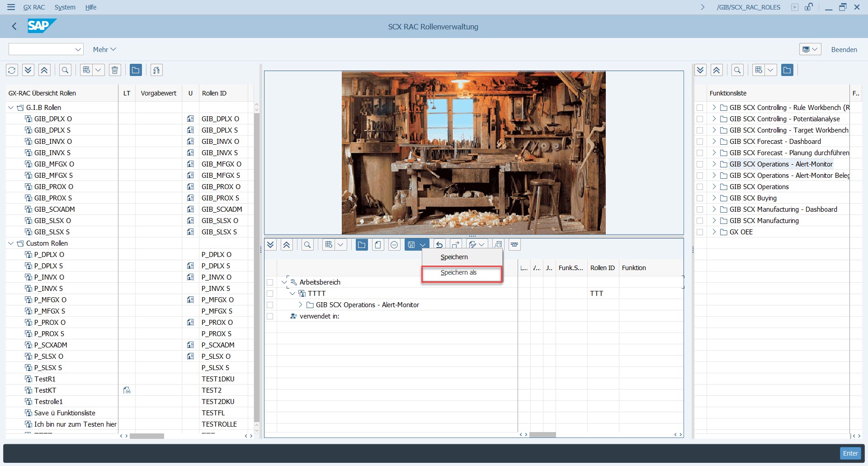Collapse the G.I.B Rollen tree node
Image resolution: width=868 pixels, height=466 pixels.
(x=11, y=108)
